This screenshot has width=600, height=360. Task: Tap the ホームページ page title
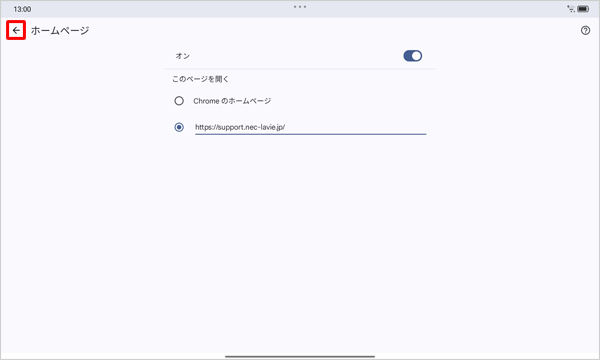60,30
